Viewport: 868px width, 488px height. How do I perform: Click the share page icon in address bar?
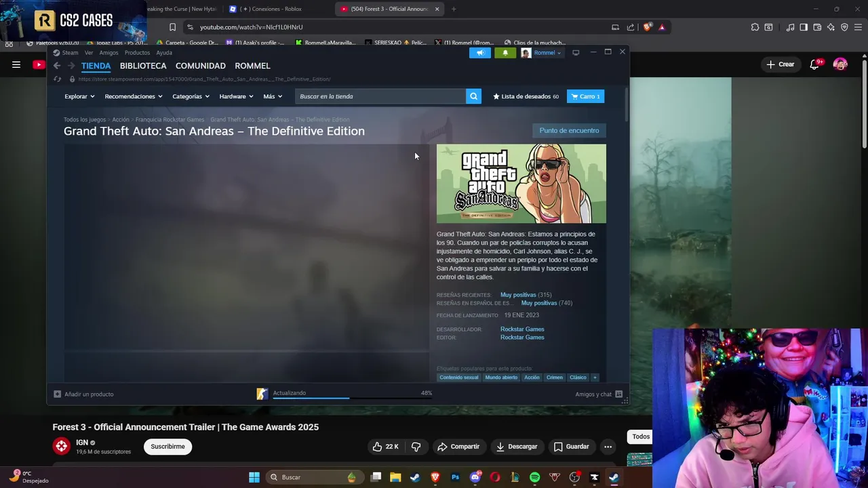631,27
